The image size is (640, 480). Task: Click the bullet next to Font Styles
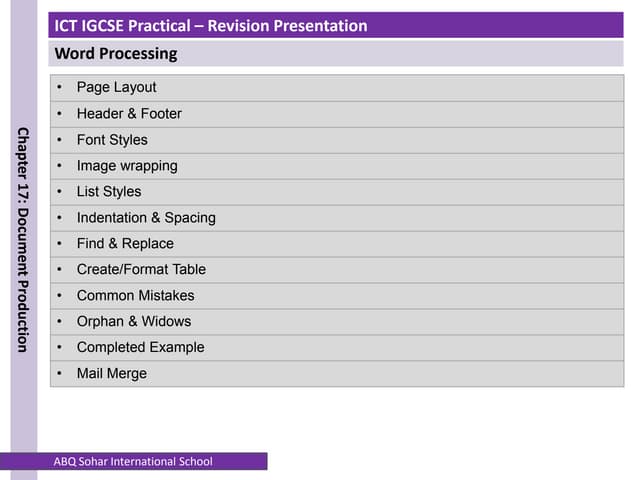coord(60,140)
